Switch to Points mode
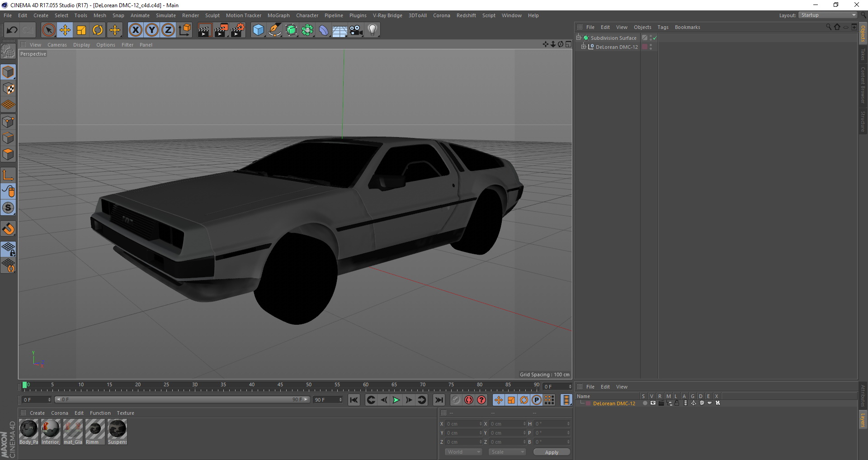 [8, 122]
